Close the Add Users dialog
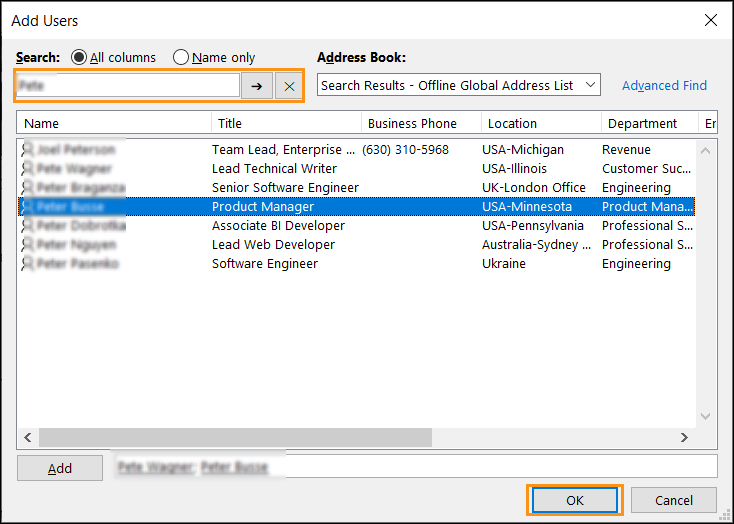The image size is (734, 524). click(711, 20)
